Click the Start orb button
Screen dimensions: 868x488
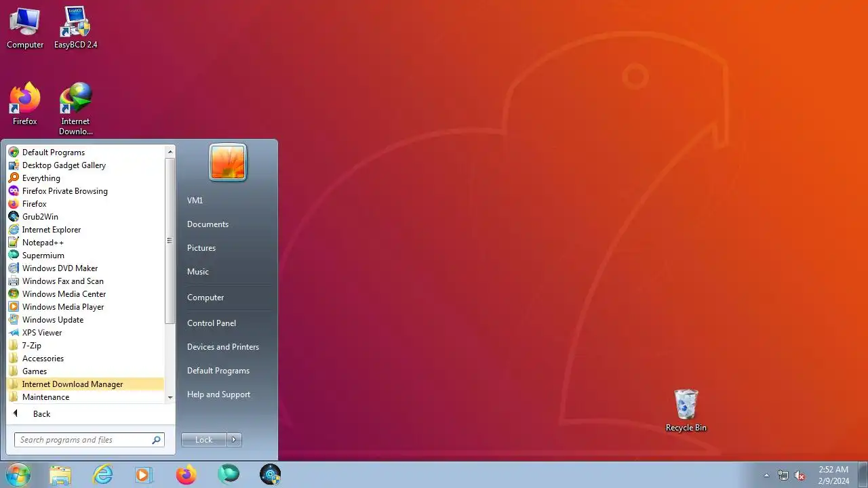tap(18, 475)
